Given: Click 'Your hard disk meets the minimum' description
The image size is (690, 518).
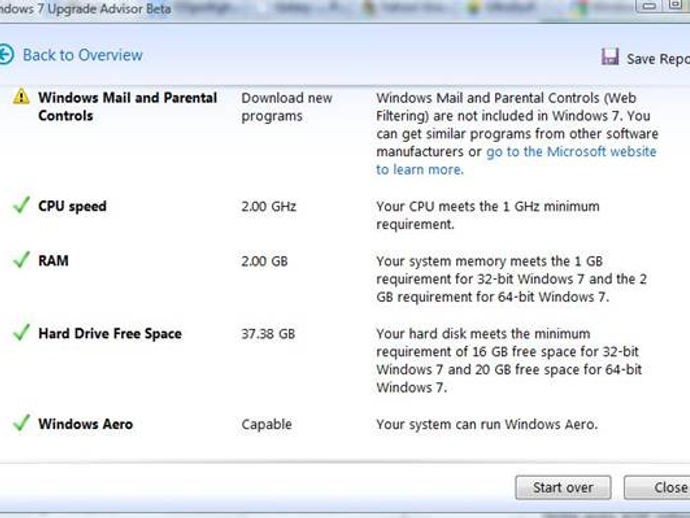Looking at the screenshot, I should point(509,360).
